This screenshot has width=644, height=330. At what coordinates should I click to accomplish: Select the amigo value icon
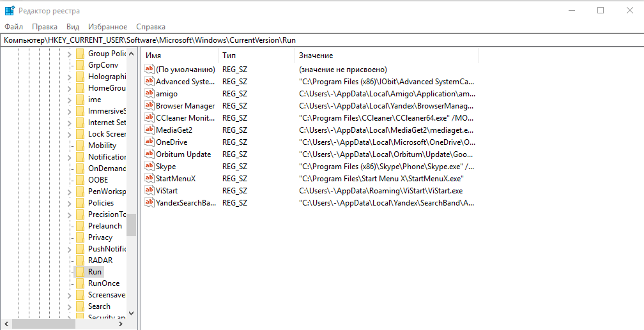tap(149, 94)
